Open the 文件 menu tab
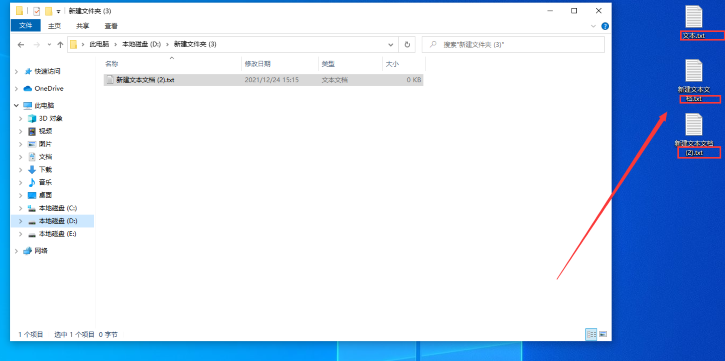The image size is (725, 361). coord(26,26)
